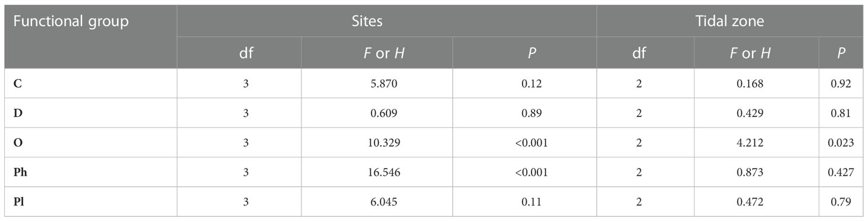Select the row label Ph
The image size is (868, 221).
20,172
